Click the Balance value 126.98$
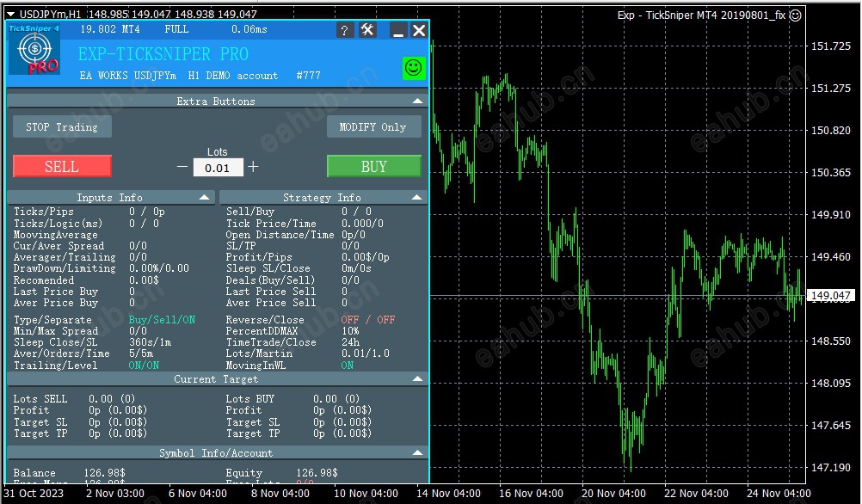 click(104, 473)
